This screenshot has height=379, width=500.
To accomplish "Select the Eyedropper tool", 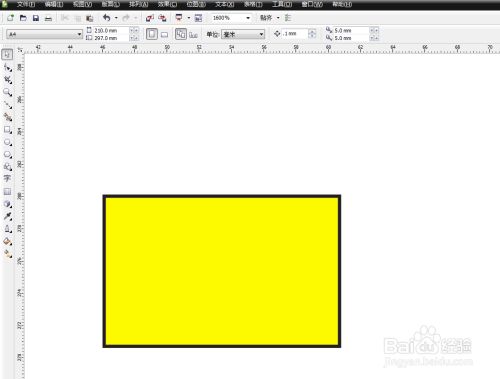I will (x=8, y=217).
